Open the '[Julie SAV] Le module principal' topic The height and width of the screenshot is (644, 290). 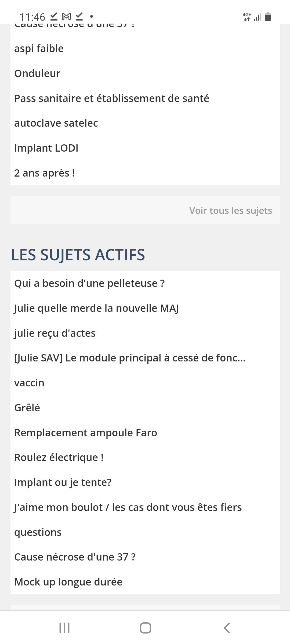point(130,358)
